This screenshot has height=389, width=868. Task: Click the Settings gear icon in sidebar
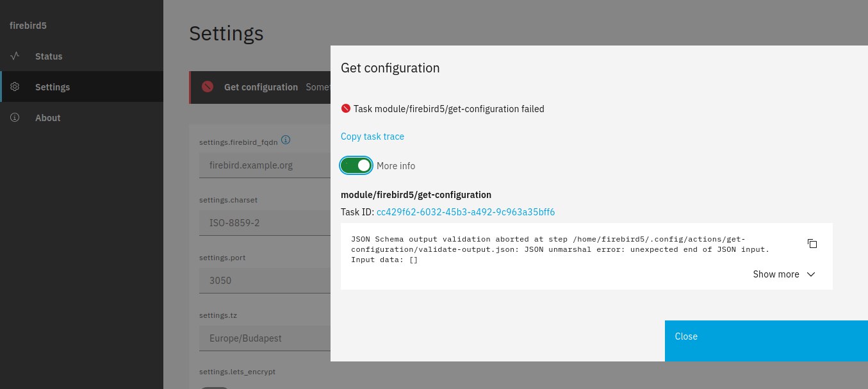pyautogui.click(x=15, y=87)
